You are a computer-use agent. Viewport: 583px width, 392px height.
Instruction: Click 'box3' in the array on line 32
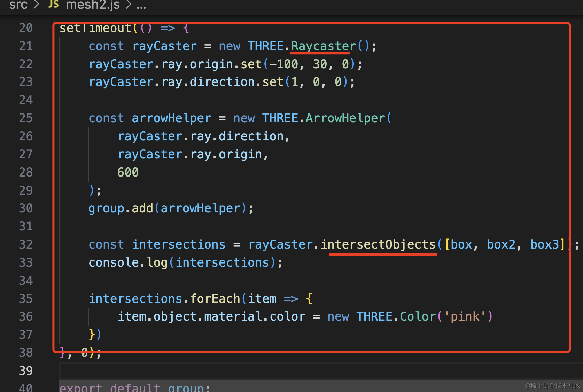pos(545,244)
